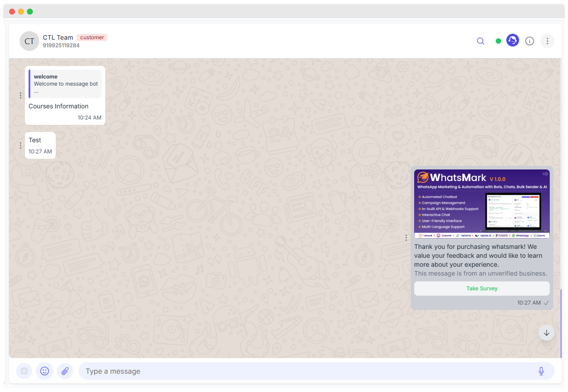Screen dimensions: 568x392
Task: Click the CT avatar circle
Action: pyautogui.click(x=29, y=41)
